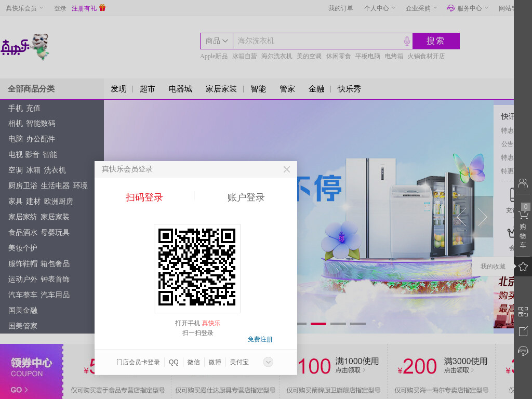Click the 冰箱自营 hot search link

point(244,56)
